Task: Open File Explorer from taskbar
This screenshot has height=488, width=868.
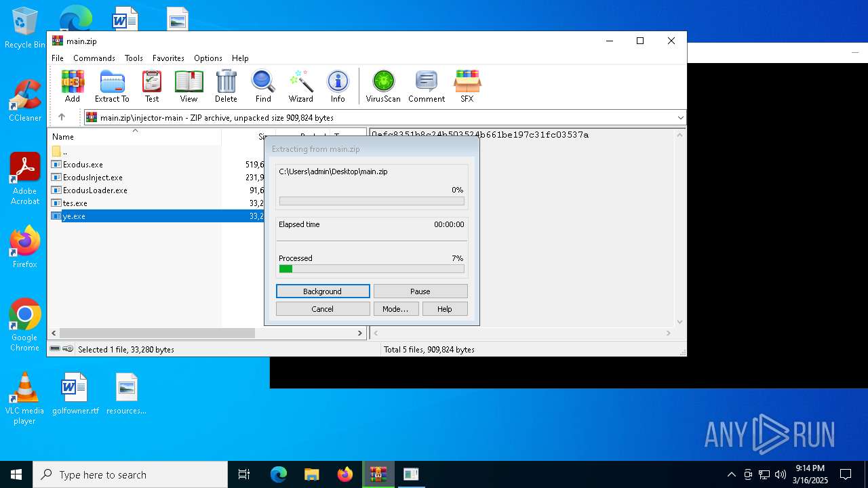Action: click(x=311, y=474)
